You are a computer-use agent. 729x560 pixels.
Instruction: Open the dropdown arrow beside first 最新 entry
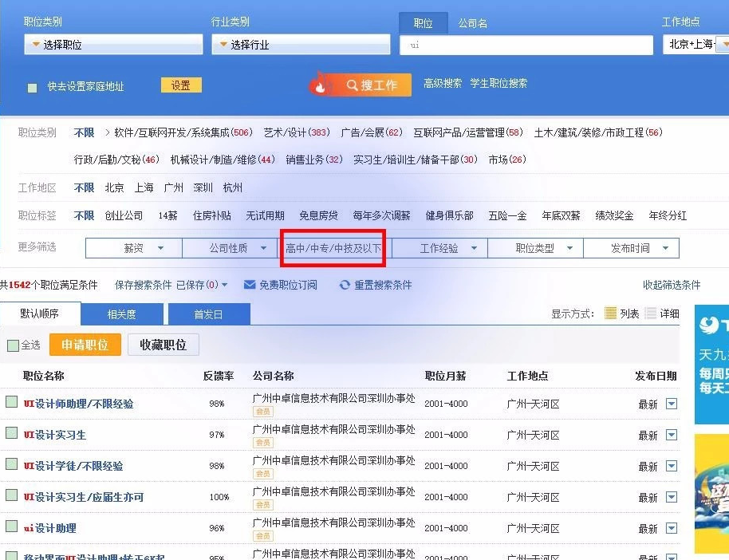point(670,404)
